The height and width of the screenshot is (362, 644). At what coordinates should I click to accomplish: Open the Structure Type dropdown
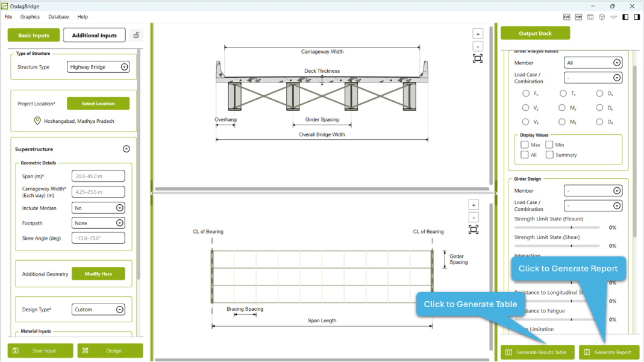[x=99, y=67]
